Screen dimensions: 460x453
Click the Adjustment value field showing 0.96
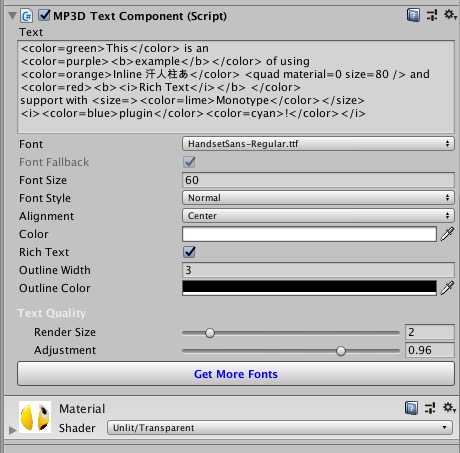click(x=430, y=350)
